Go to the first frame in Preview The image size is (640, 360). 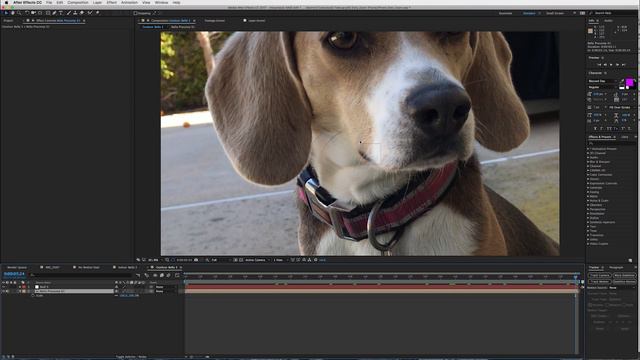click(599, 64)
